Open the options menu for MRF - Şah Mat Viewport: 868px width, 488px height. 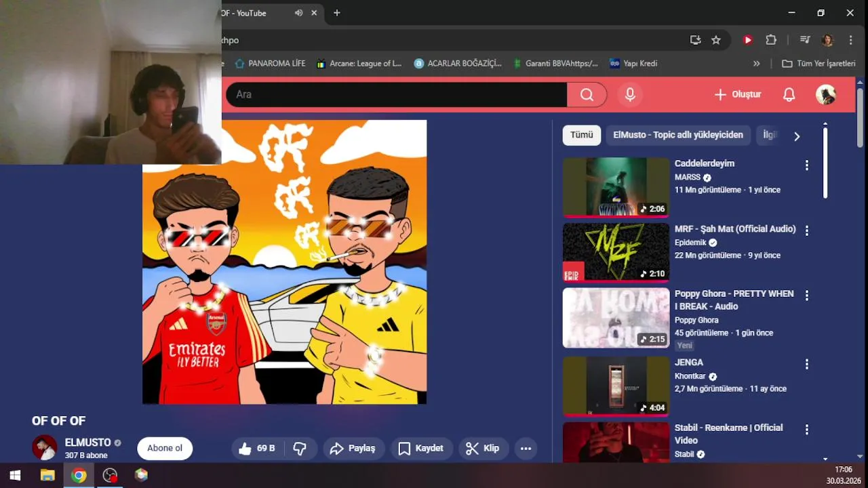807,230
